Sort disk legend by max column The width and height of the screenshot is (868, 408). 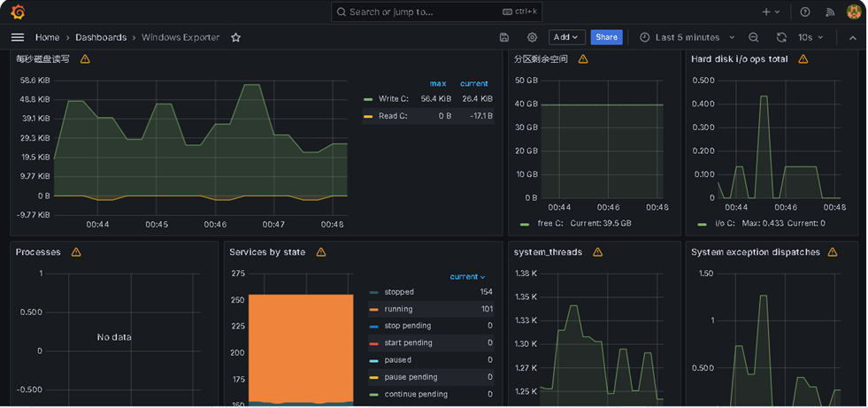[438, 83]
